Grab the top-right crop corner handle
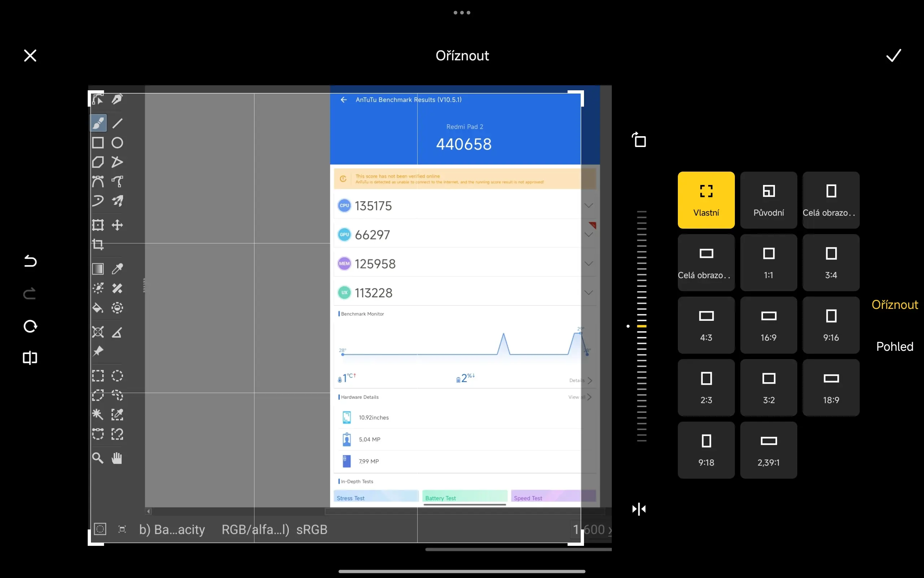The width and height of the screenshot is (924, 578). 576,98
